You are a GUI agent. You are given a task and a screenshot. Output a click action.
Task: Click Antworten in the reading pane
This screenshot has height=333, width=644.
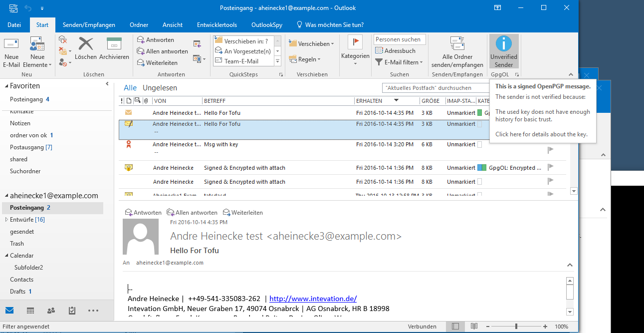pyautogui.click(x=143, y=213)
